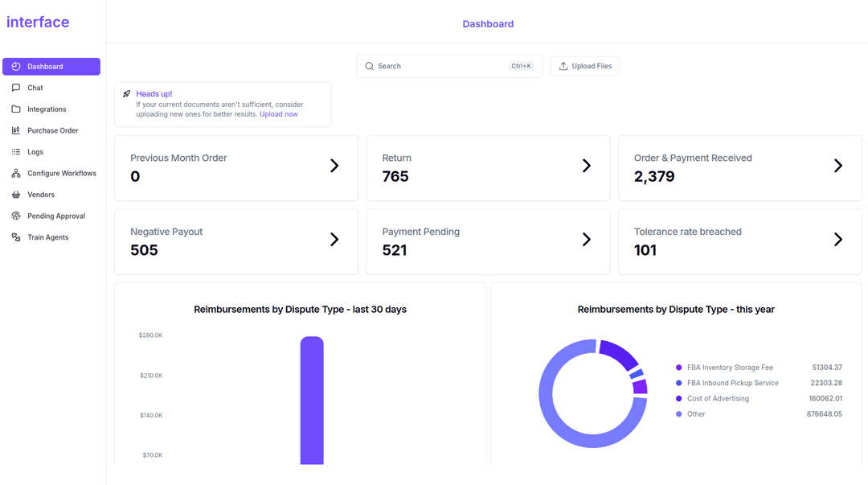
Task: Click the Purchase Order chart icon
Action: 16,130
